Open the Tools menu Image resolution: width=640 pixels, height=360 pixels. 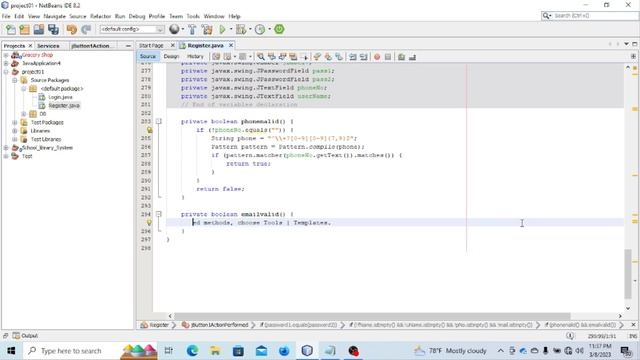click(193, 16)
